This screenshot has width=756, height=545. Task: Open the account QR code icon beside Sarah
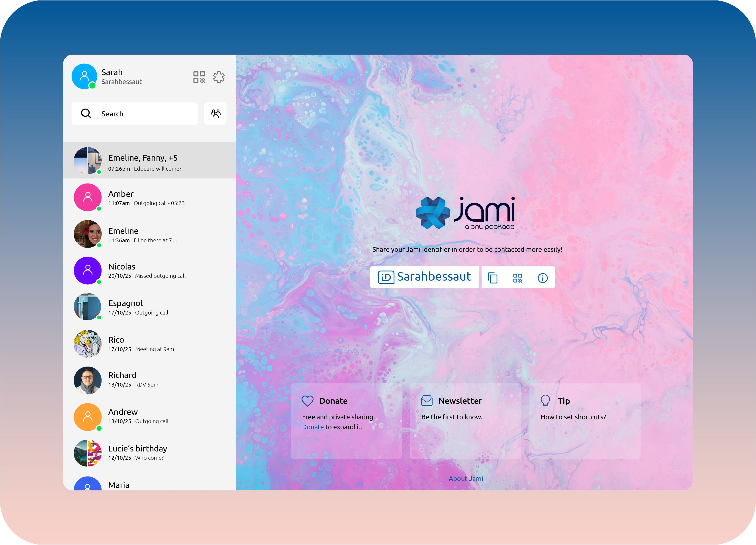tap(199, 77)
